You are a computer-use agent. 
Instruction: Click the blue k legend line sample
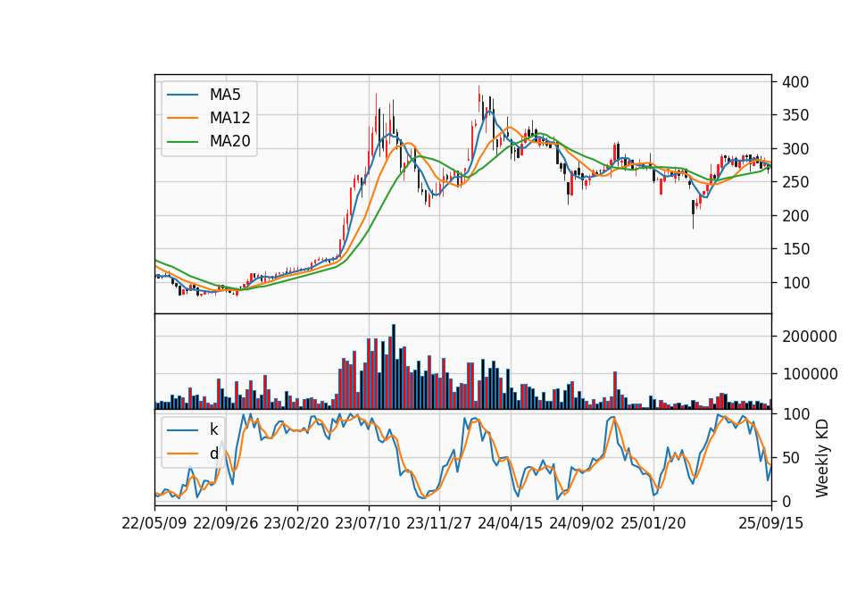182,430
